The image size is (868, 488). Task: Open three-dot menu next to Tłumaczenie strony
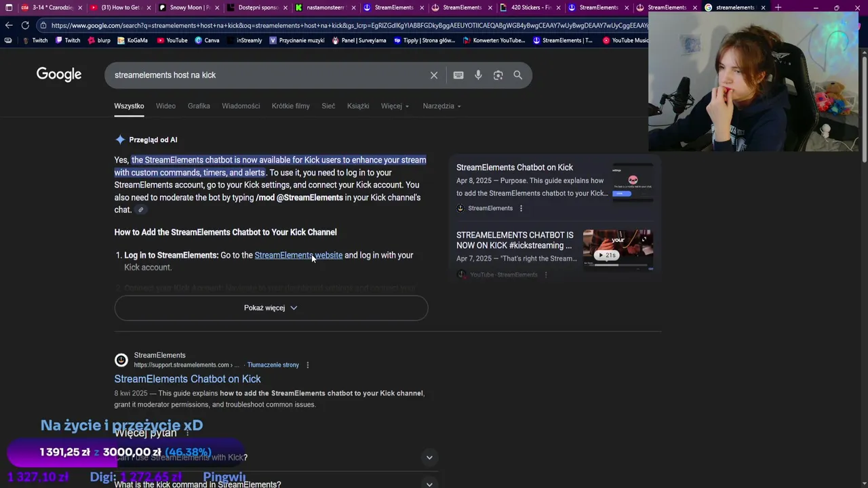(x=307, y=365)
